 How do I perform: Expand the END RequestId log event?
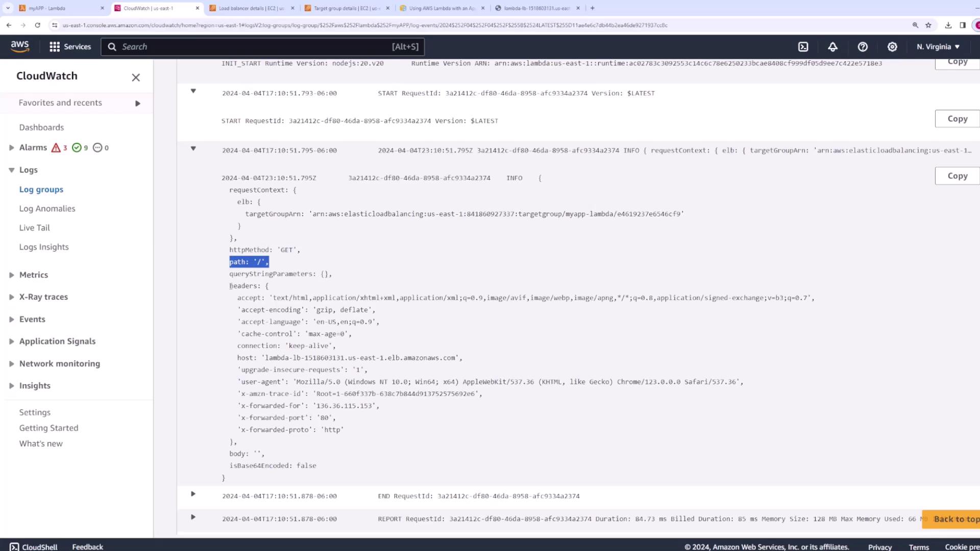click(x=193, y=494)
